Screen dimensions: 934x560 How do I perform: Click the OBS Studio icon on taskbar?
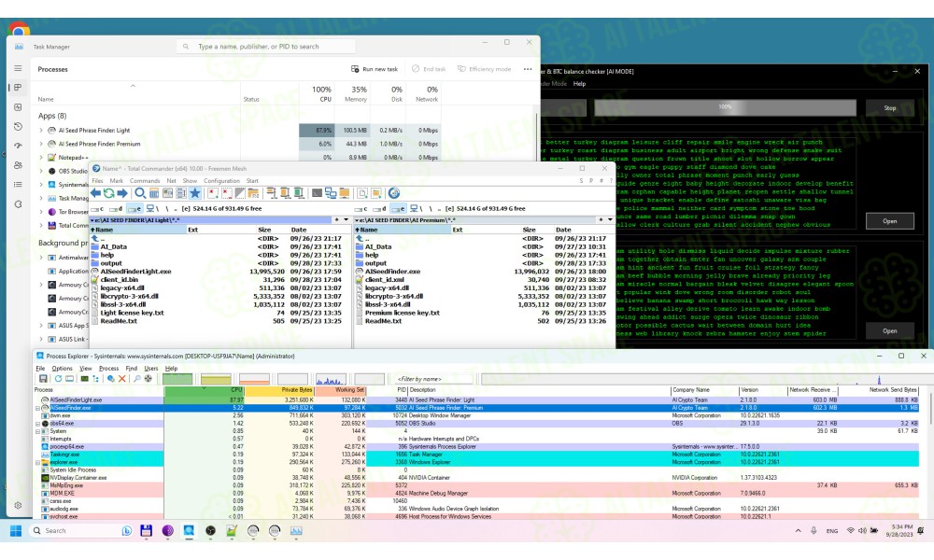[210, 531]
